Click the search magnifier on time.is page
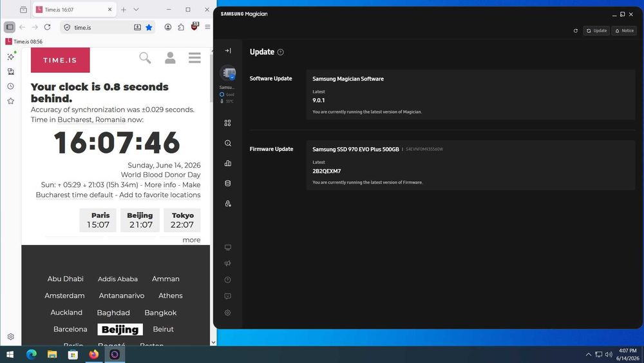Image resolution: width=644 pixels, height=363 pixels. coord(145,58)
